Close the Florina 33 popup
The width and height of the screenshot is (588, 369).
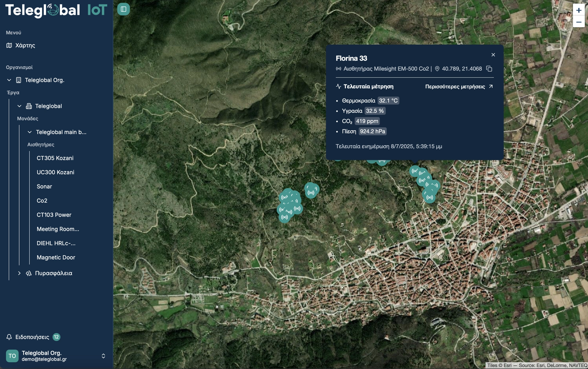(493, 55)
